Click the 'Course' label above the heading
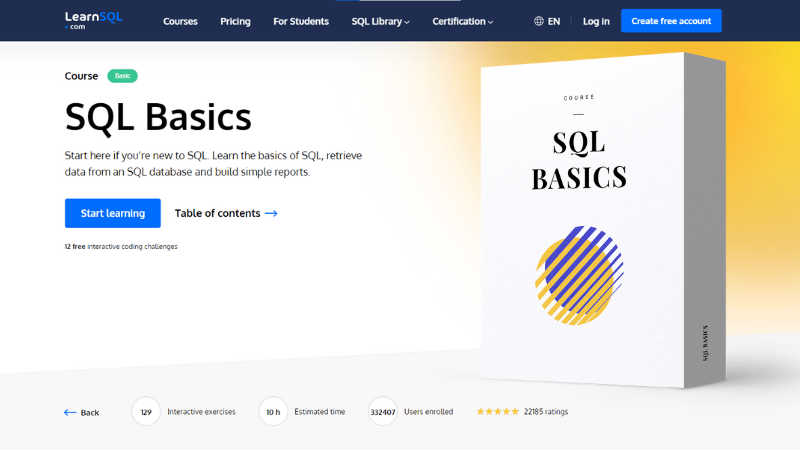 81,76
